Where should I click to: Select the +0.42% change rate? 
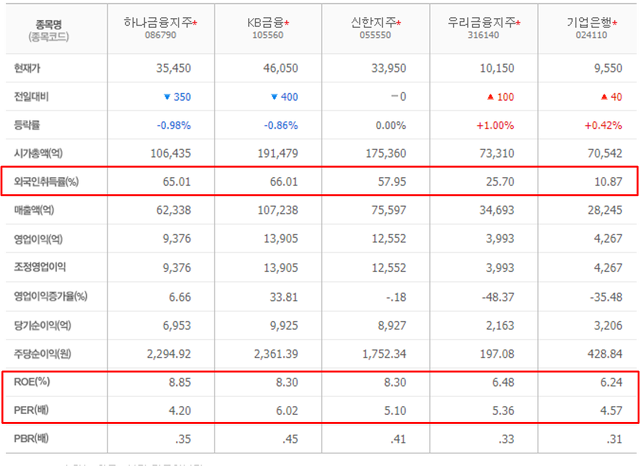(603, 125)
